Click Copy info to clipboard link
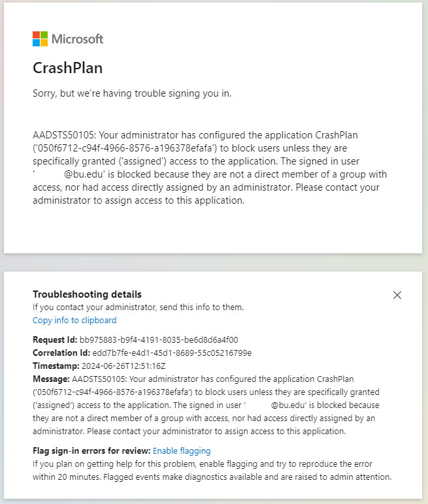Image resolution: width=428 pixels, height=504 pixels. [x=74, y=320]
